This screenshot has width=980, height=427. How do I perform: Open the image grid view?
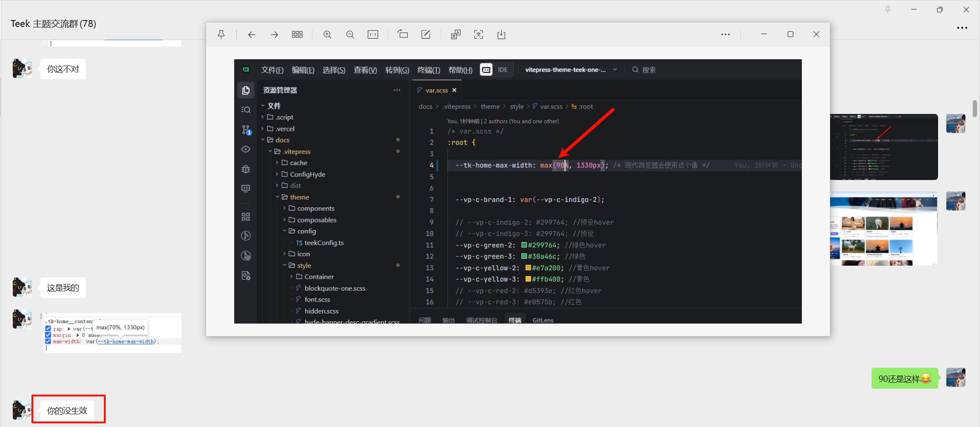(297, 35)
